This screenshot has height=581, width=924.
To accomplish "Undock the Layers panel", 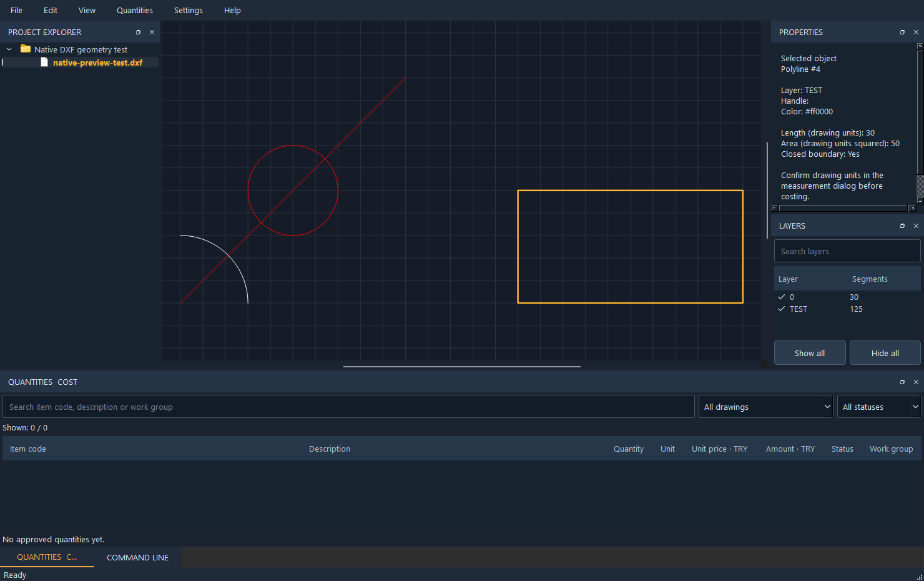I will [x=902, y=226].
